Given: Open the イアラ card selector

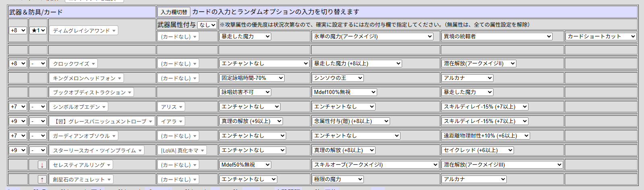Looking at the screenshot, I should tap(171, 121).
